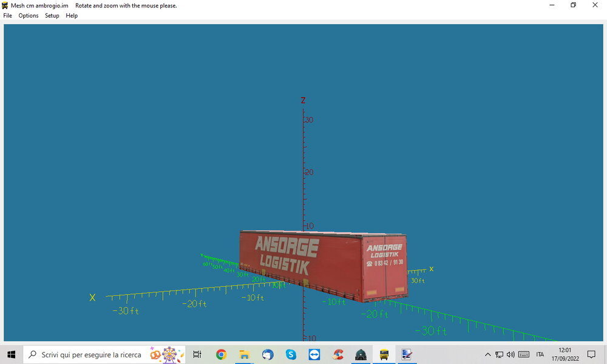Open network status in the system tray
Screen dimensions: 607x364
(x=500, y=354)
